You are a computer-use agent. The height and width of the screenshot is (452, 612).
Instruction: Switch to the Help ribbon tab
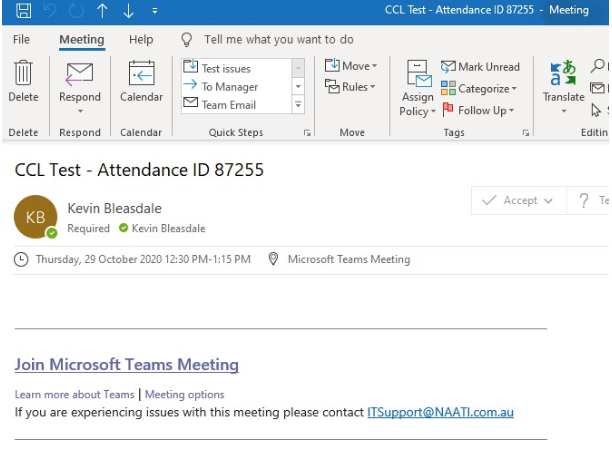coord(141,40)
